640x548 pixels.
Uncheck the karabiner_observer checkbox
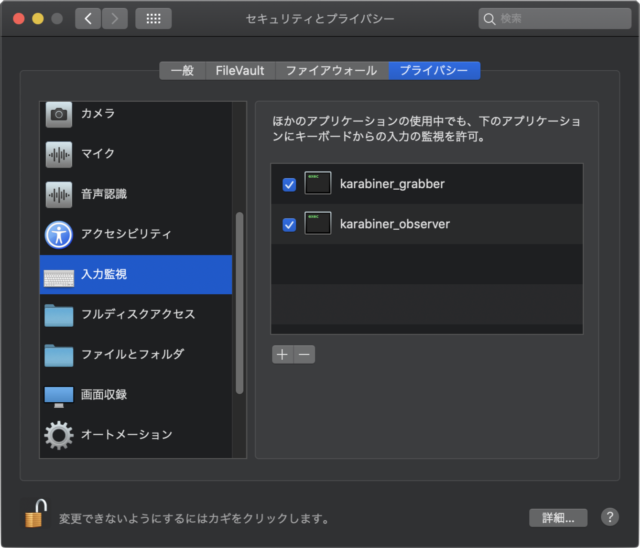coord(289,224)
